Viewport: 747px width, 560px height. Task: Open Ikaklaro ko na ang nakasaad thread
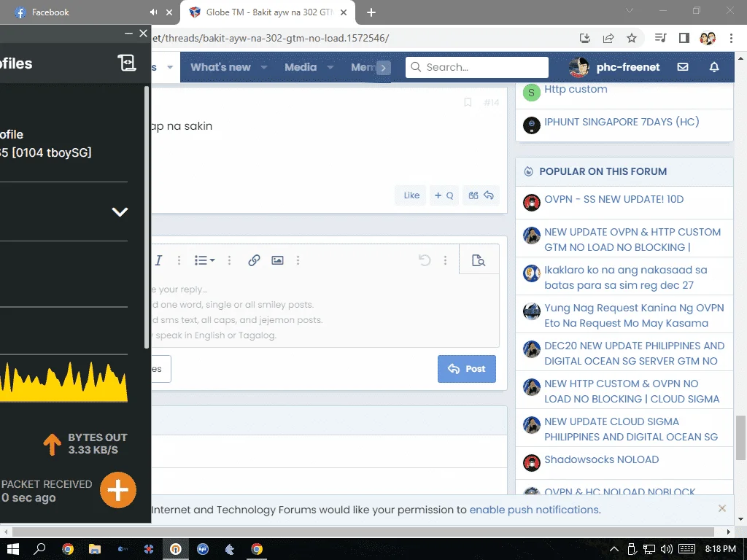625,277
